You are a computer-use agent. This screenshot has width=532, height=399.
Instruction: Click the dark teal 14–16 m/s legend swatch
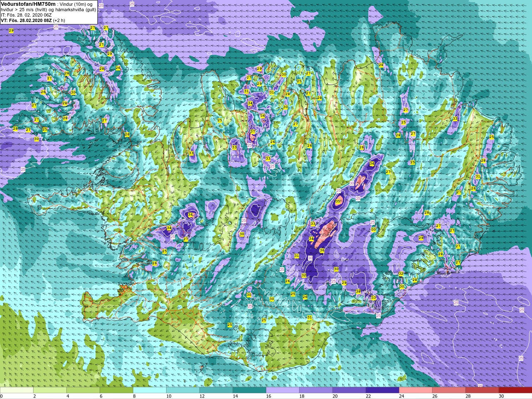pos(249,390)
